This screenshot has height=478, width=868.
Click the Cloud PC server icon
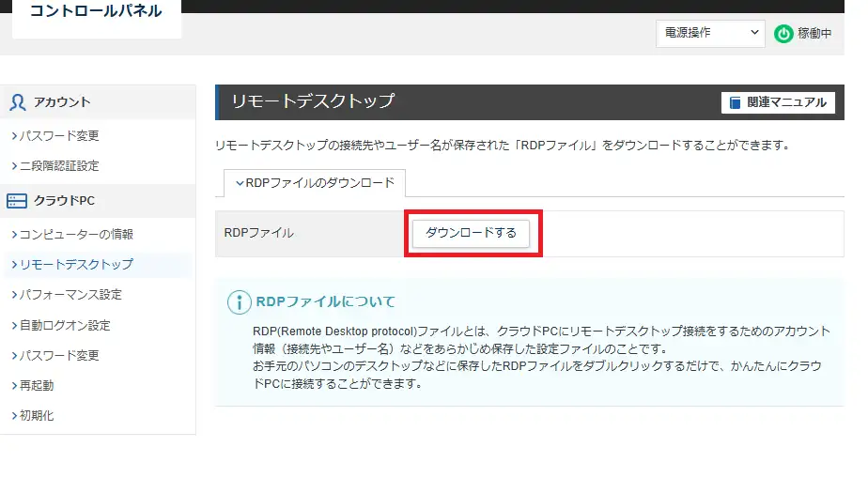[17, 200]
